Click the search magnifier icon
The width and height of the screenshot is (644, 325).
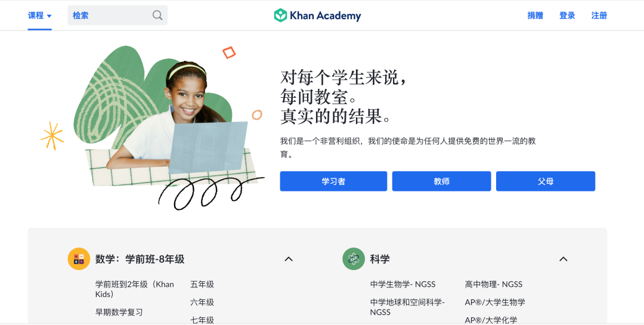[x=157, y=16]
